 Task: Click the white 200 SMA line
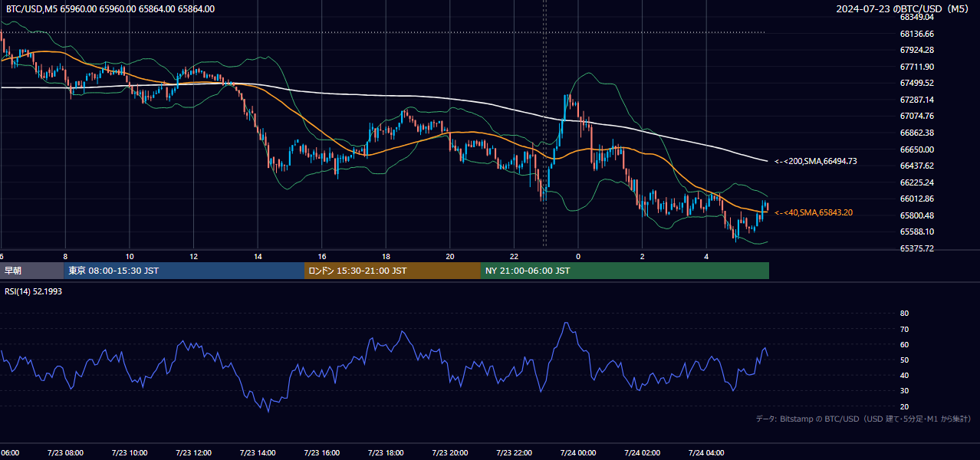click(x=460, y=100)
